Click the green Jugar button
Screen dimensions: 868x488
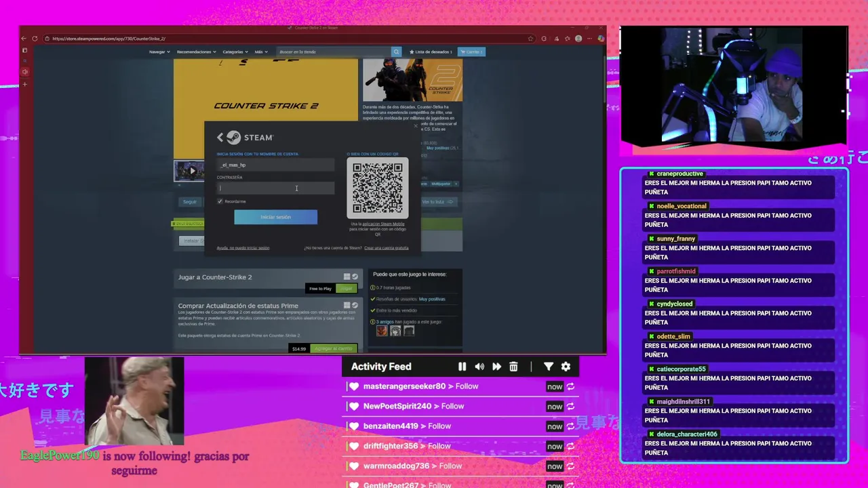click(347, 289)
